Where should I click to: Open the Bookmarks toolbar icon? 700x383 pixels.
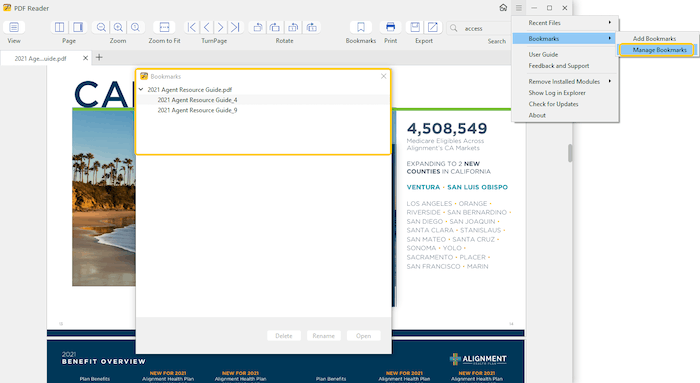pos(361,27)
